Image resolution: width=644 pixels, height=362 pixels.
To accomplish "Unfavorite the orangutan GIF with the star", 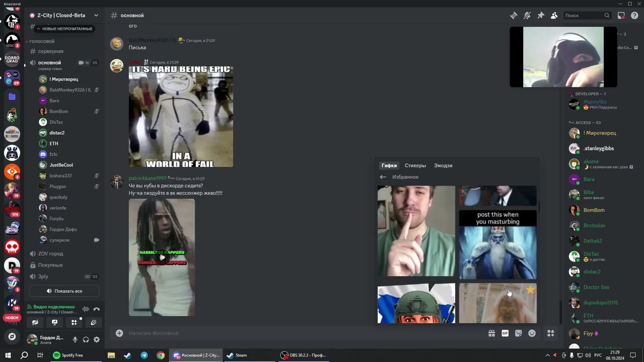I will click(530, 290).
